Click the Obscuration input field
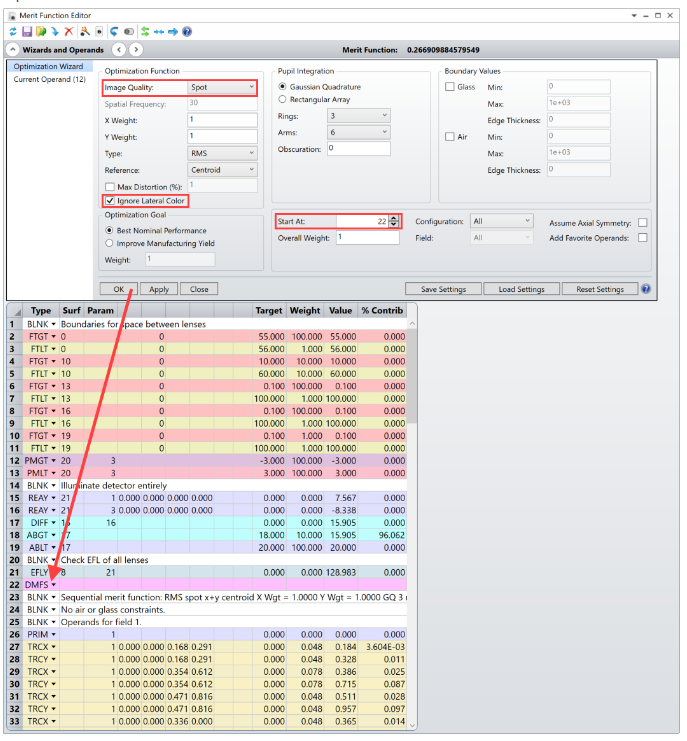This screenshot has height=741, width=687. pos(358,149)
